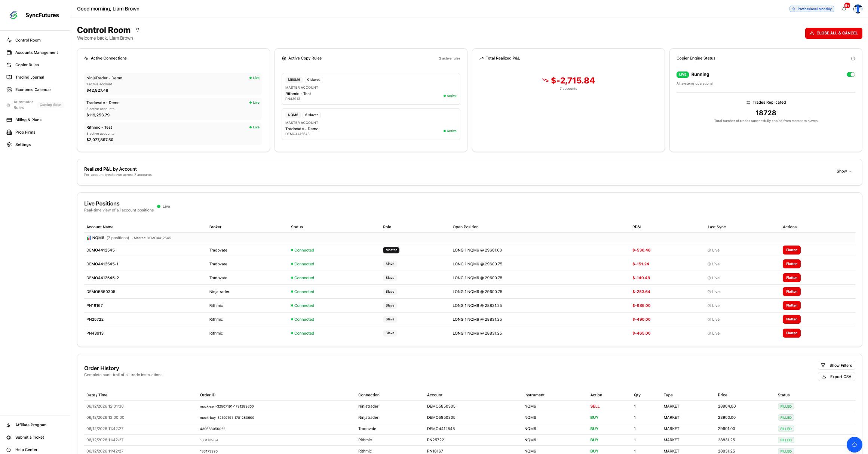Screen dimensions: 868x454
Task: Click the Date / Time column header
Action: pyautogui.click(x=97, y=395)
